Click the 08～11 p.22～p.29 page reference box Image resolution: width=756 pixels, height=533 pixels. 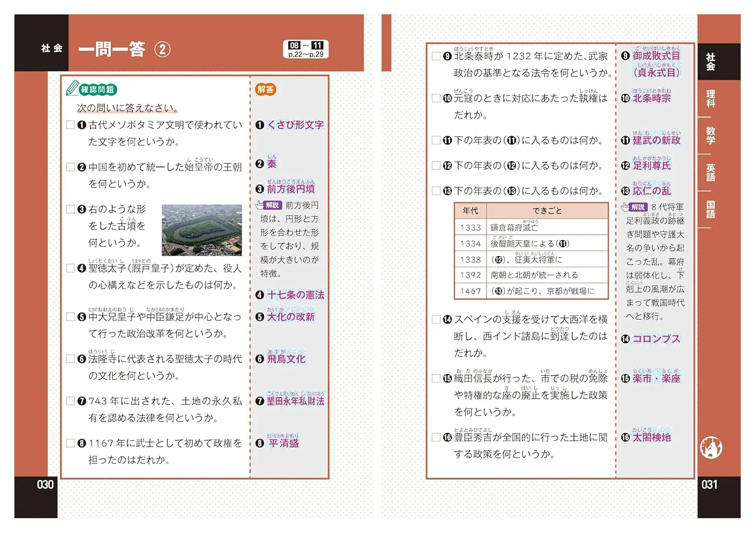pyautogui.click(x=306, y=49)
